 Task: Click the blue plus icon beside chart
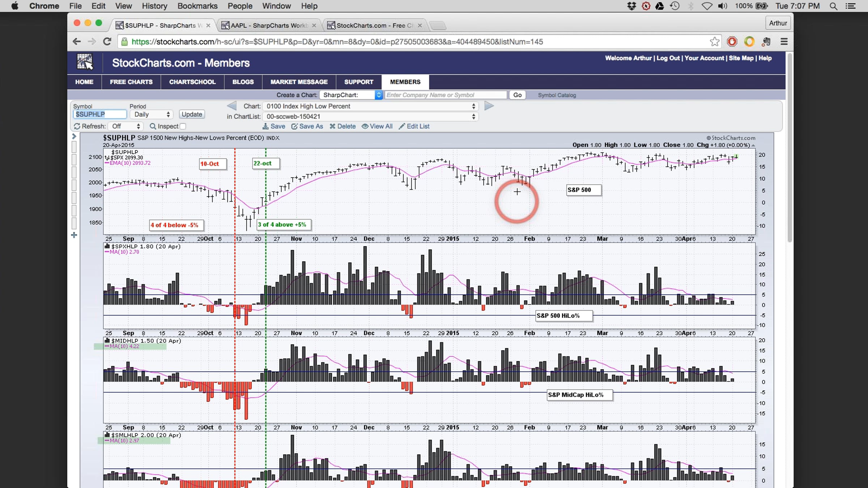click(74, 235)
